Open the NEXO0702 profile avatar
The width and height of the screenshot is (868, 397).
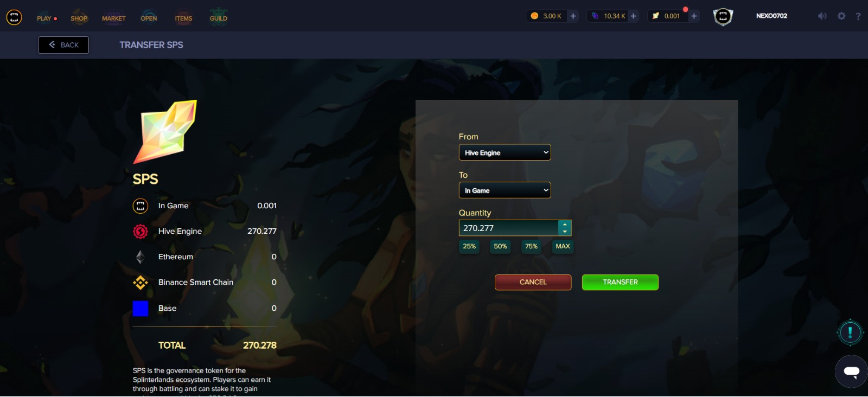tap(723, 16)
